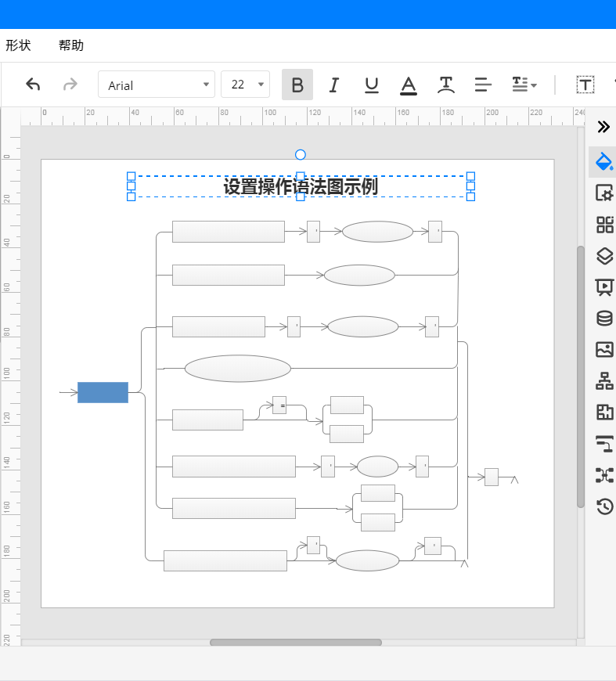This screenshot has width=616, height=681.
Task: Click the undo arrow icon
Action: tap(33, 85)
